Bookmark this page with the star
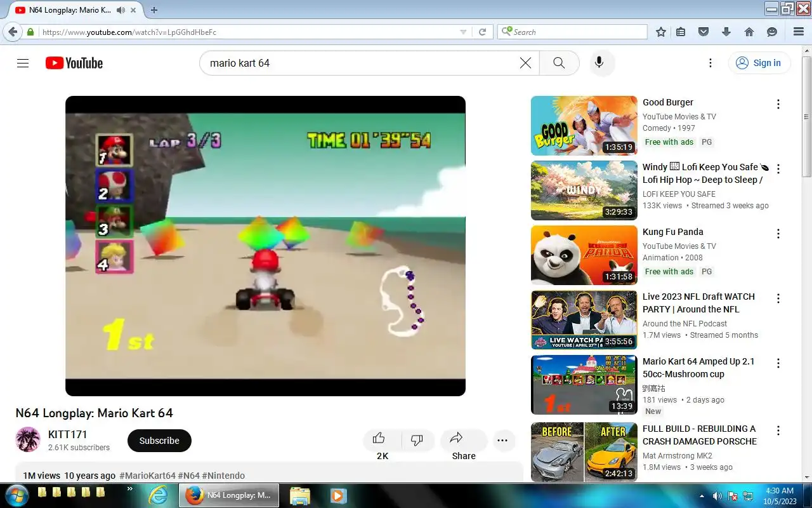This screenshot has width=812, height=508. 661,32
